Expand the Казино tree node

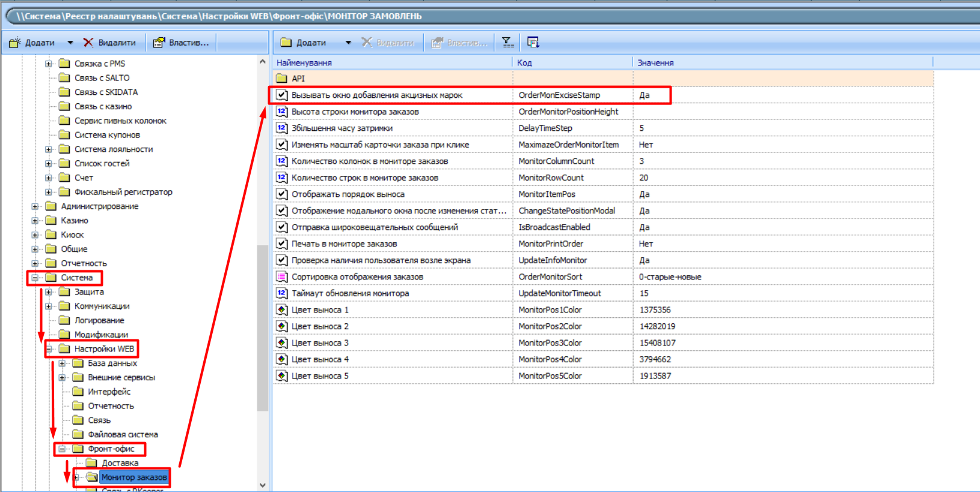[x=35, y=220]
